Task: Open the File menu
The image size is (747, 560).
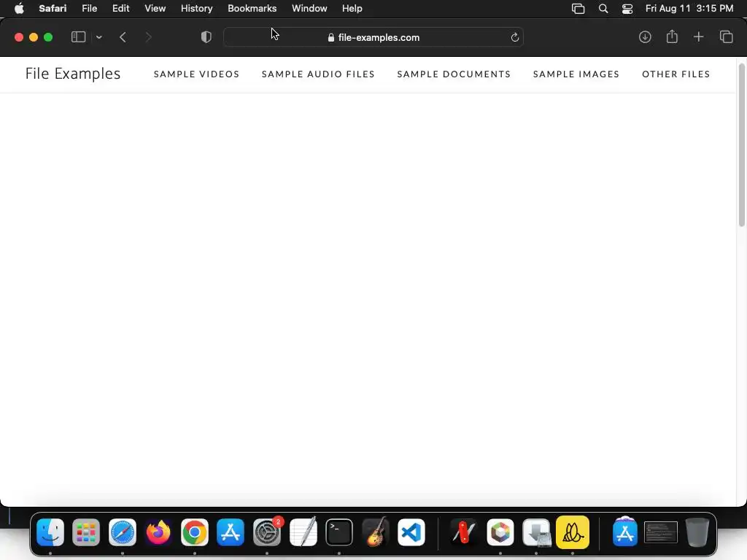Action: pyautogui.click(x=89, y=9)
